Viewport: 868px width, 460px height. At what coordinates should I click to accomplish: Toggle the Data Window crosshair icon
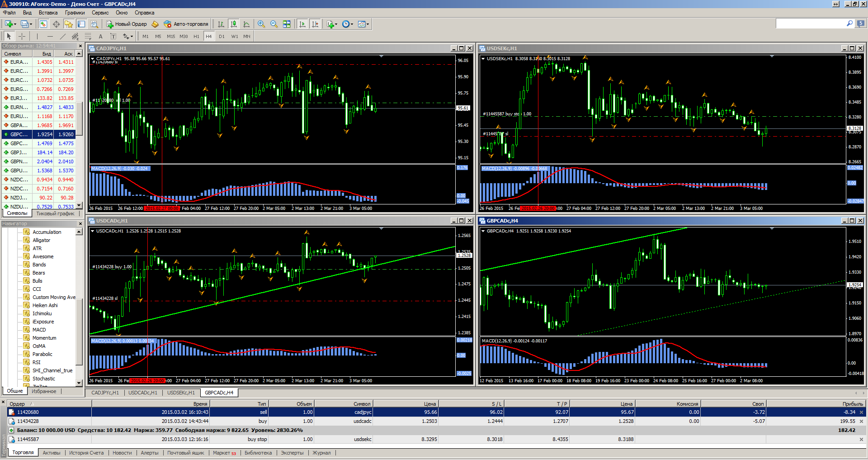[56, 24]
